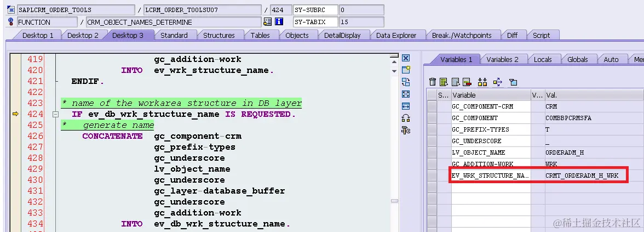
Task: Click the table icon with red delete-row mark
Action: 467,82
